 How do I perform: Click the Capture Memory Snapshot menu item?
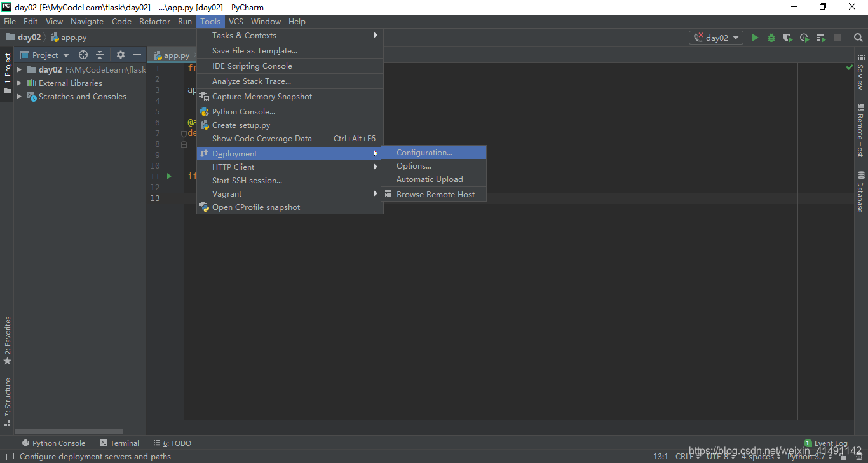click(x=290, y=97)
